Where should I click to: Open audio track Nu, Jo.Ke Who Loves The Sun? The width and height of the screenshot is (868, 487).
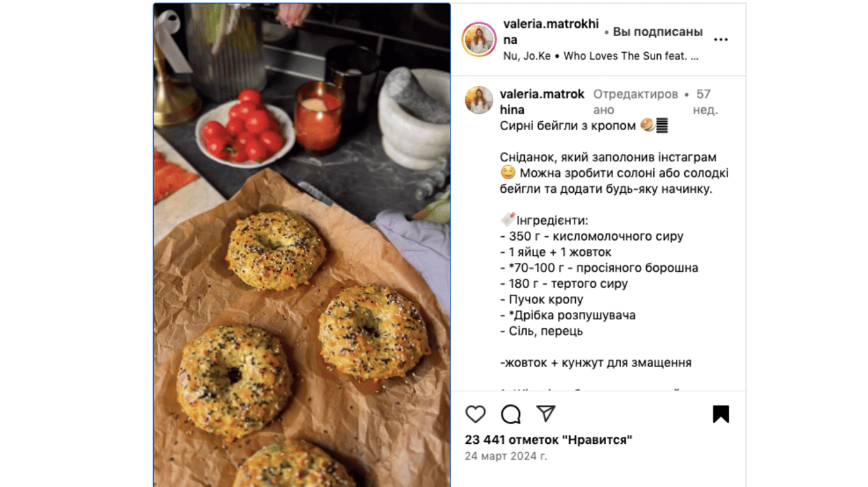click(601, 56)
